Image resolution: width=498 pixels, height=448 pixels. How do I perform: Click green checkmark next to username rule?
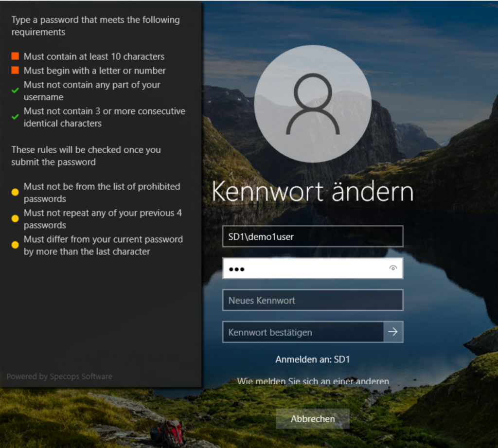(x=15, y=90)
